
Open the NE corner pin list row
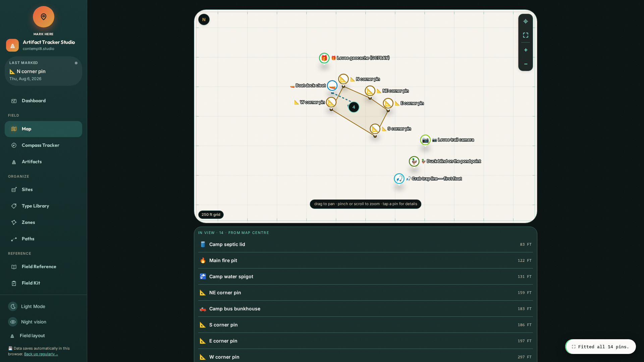coord(366,293)
